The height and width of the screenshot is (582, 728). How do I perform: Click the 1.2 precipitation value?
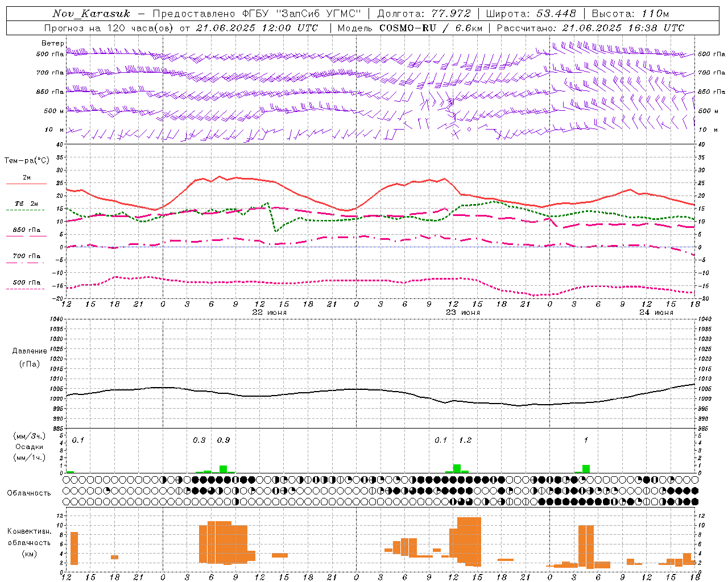click(x=465, y=440)
